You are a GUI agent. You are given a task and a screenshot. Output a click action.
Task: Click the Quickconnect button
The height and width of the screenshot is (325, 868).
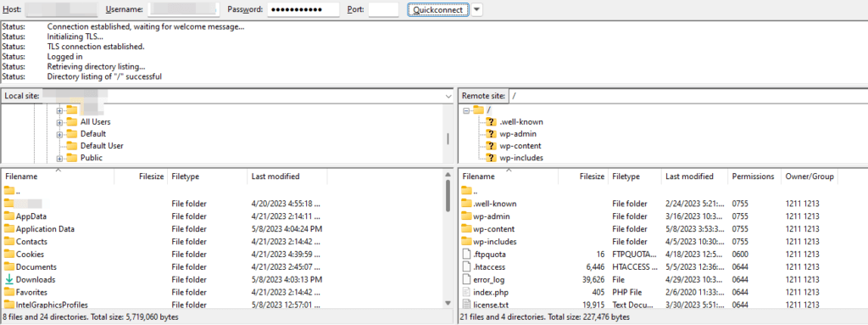coord(438,10)
